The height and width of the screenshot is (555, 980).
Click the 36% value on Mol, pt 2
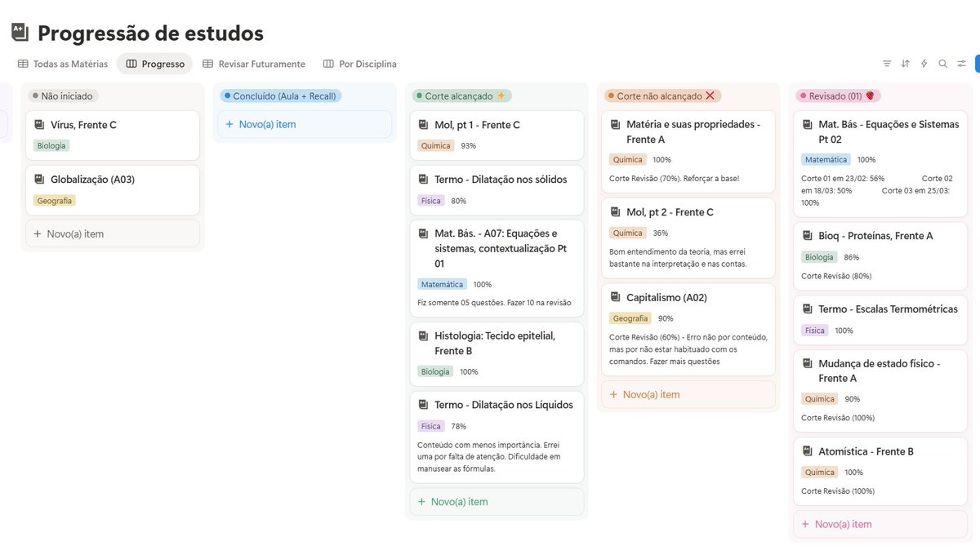660,233
